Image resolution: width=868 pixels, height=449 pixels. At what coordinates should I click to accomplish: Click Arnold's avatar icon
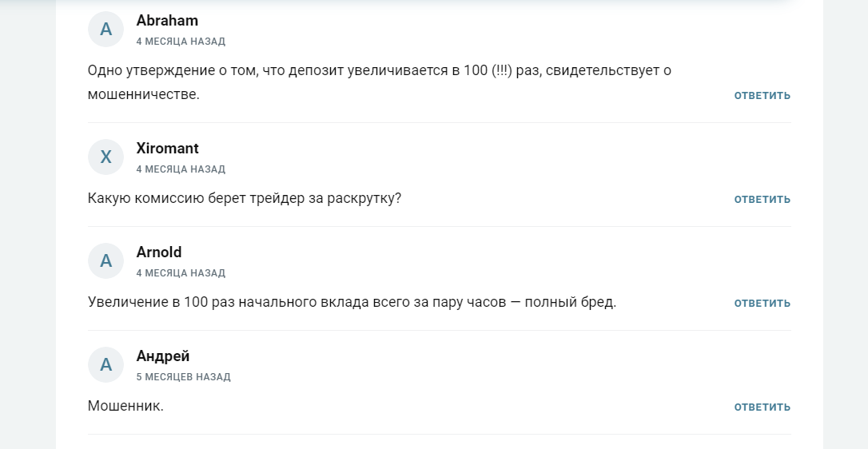106,261
